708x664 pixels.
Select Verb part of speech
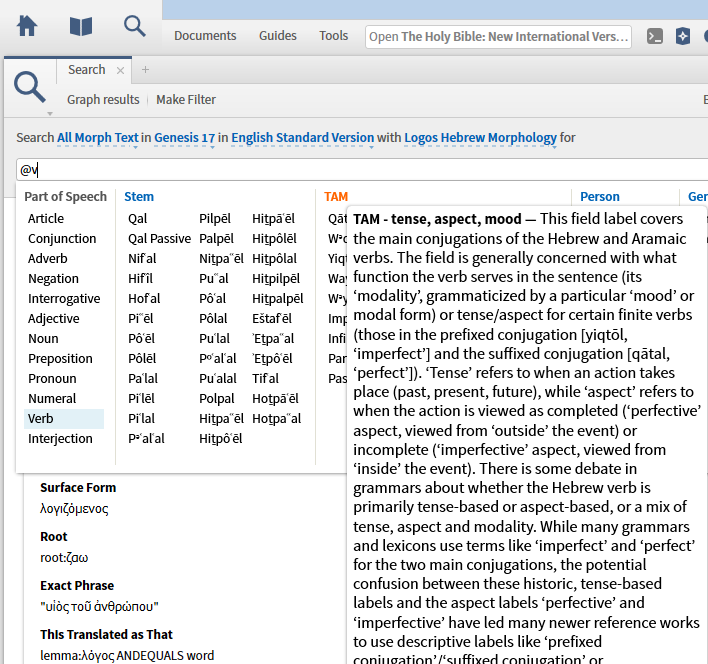coord(64,419)
